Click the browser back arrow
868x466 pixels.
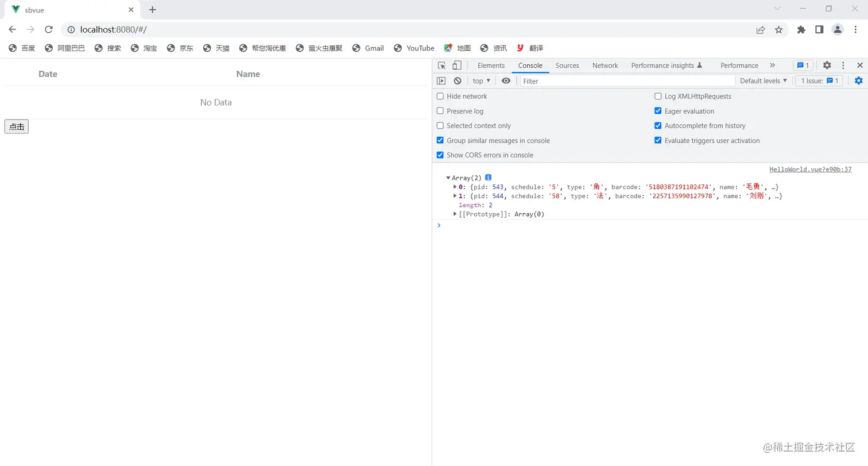coord(13,29)
